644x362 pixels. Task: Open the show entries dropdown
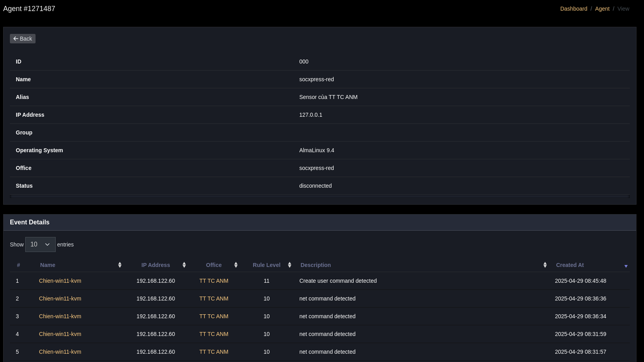point(40,244)
